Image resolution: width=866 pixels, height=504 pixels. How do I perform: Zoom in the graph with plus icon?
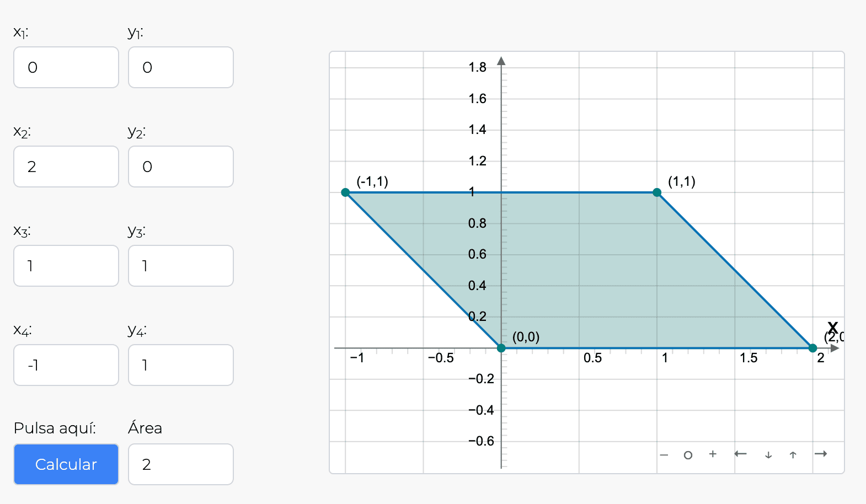click(713, 454)
